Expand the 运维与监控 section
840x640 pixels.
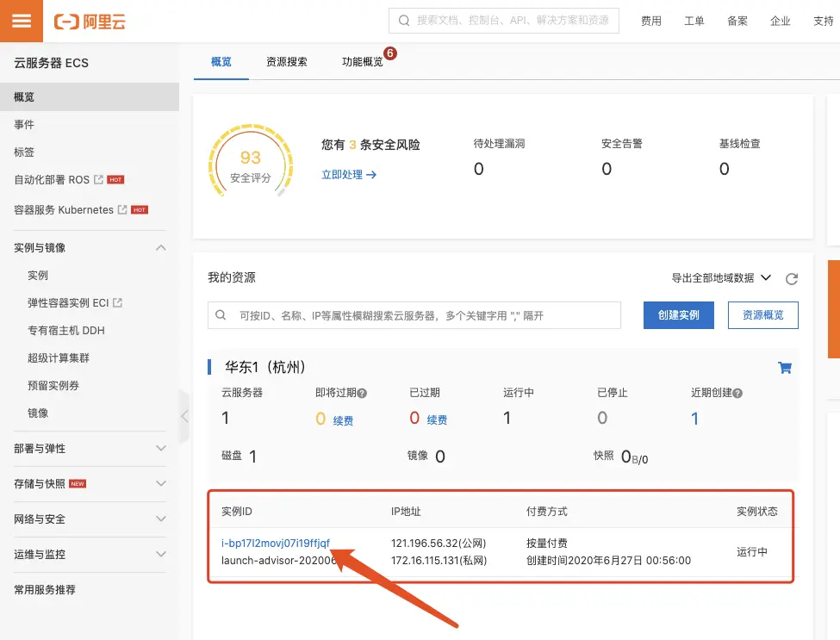161,554
